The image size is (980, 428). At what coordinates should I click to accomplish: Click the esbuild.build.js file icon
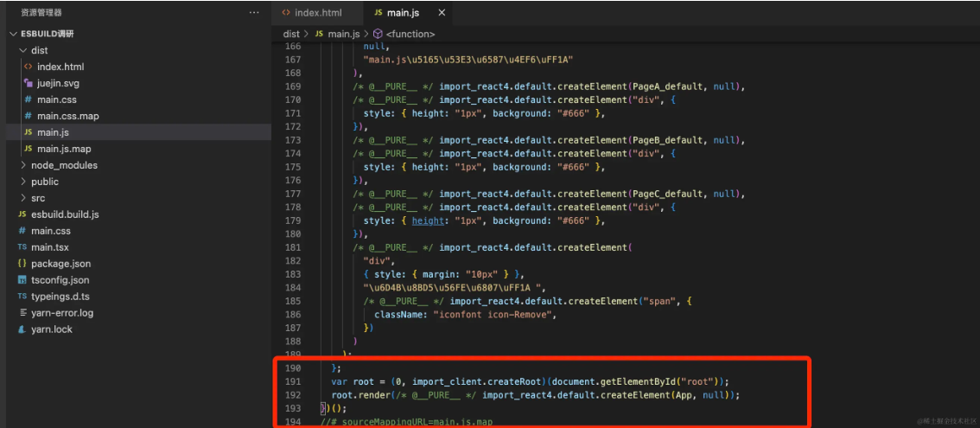(x=22, y=214)
